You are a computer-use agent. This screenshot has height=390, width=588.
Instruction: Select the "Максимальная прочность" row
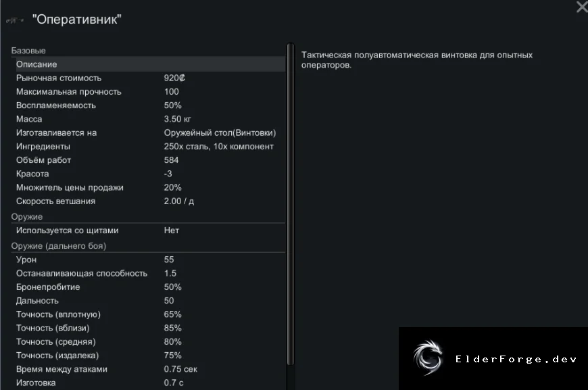pos(148,92)
